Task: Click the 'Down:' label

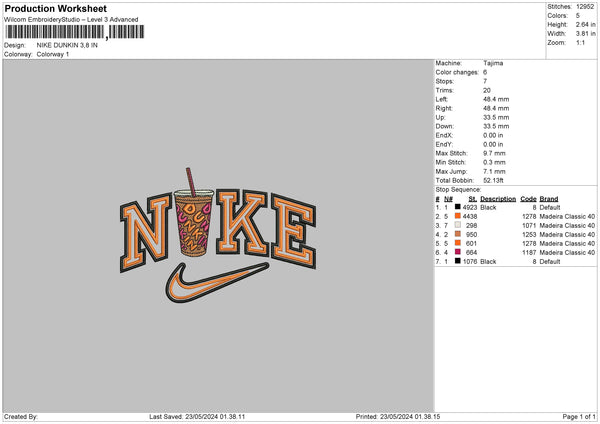Action: pos(445,126)
